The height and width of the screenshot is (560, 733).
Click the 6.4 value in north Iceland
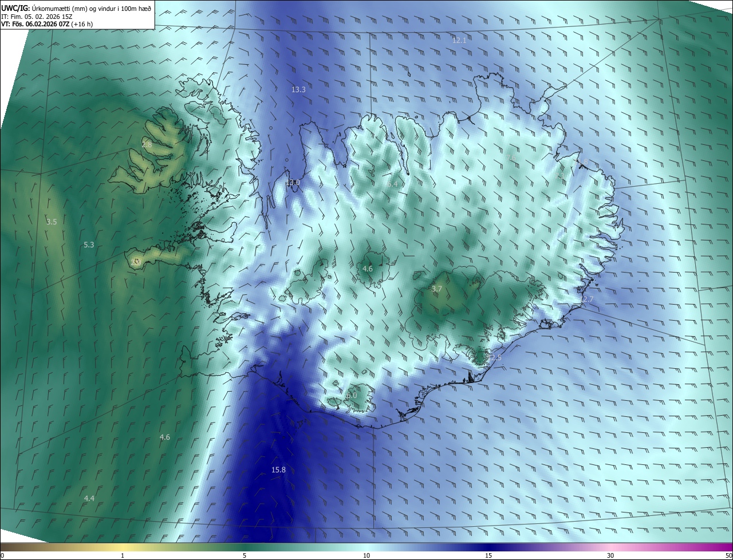coord(392,184)
